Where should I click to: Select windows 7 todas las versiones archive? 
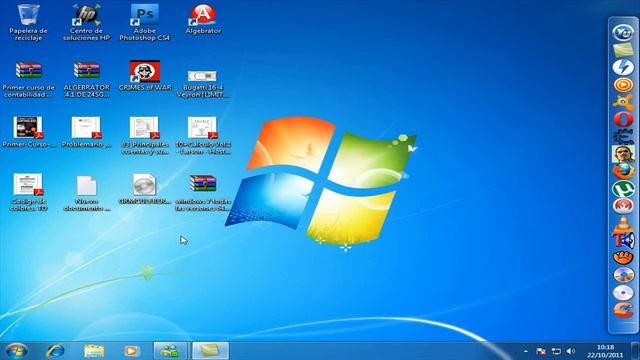click(203, 193)
